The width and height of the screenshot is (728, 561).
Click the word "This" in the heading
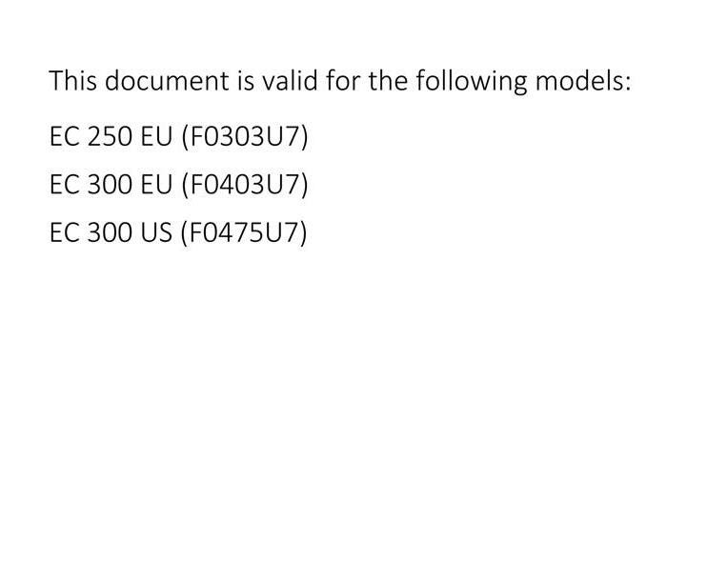click(72, 80)
